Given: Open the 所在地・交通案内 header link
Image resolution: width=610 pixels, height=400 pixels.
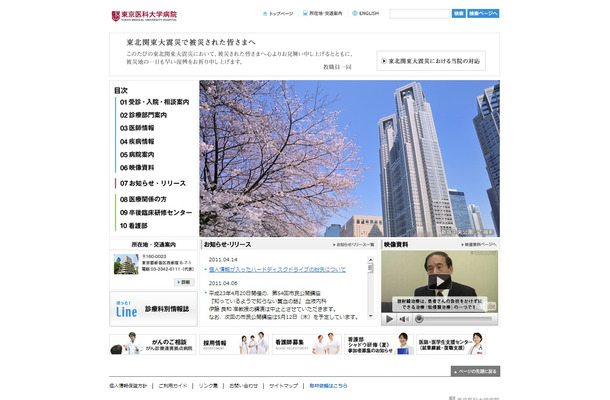Looking at the screenshot, I should pyautogui.click(x=323, y=13).
